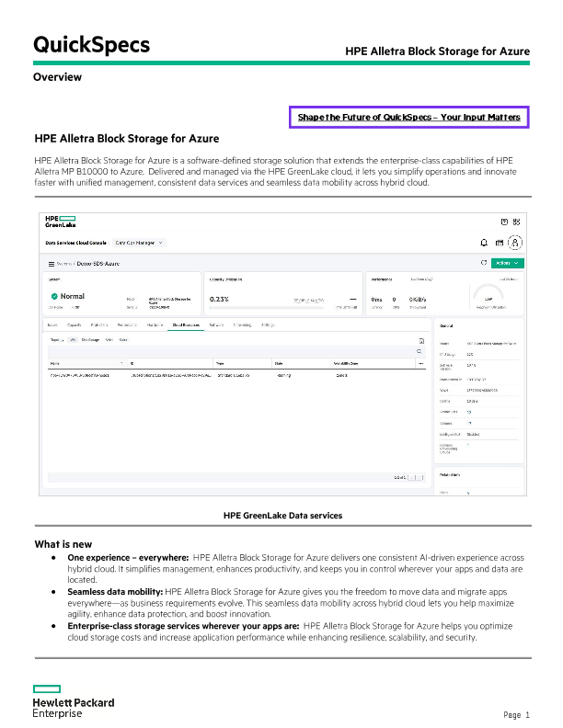Image resolution: width=563 pixels, height=728 pixels.
Task: Click the Normal status text
Action: [x=72, y=296]
